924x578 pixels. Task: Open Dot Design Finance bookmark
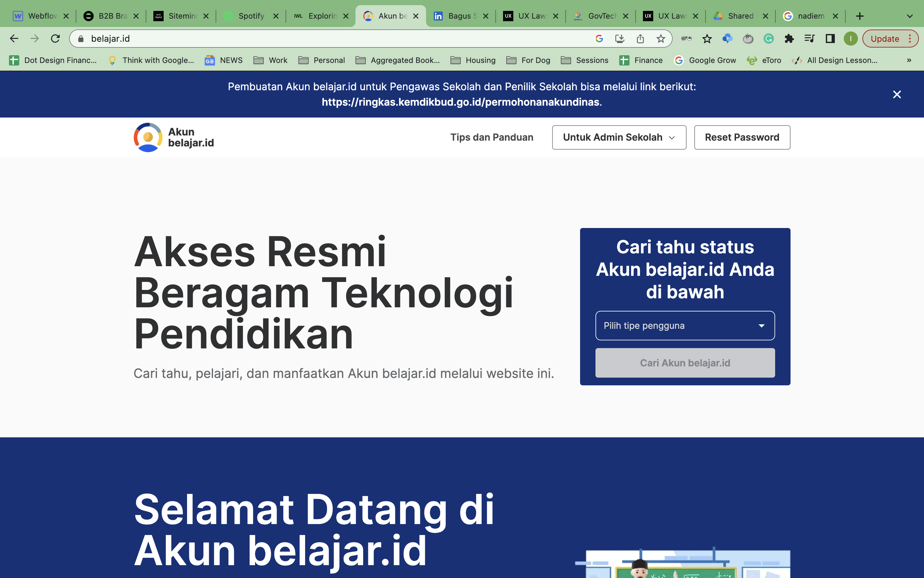tap(53, 60)
